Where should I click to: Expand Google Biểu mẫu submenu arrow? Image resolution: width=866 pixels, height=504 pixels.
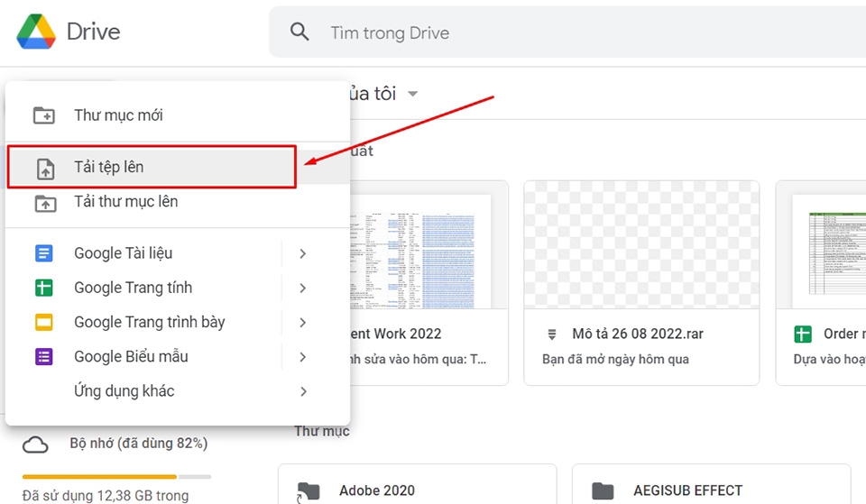[x=303, y=357]
